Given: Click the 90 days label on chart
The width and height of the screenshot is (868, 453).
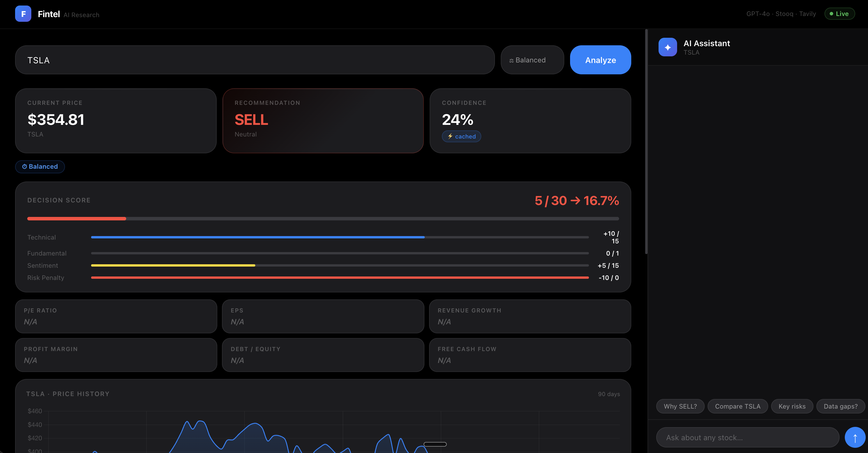Looking at the screenshot, I should 609,394.
